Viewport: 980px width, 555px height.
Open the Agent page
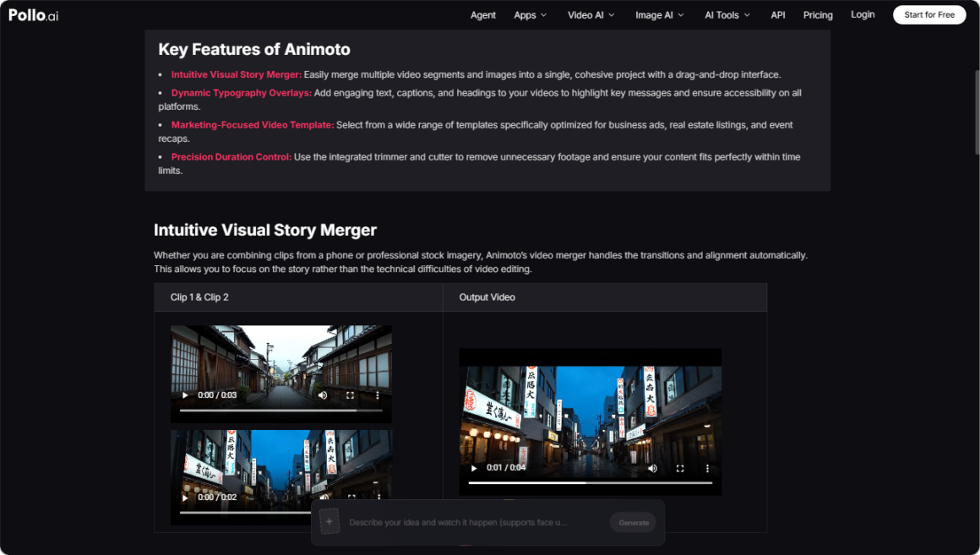(x=483, y=15)
